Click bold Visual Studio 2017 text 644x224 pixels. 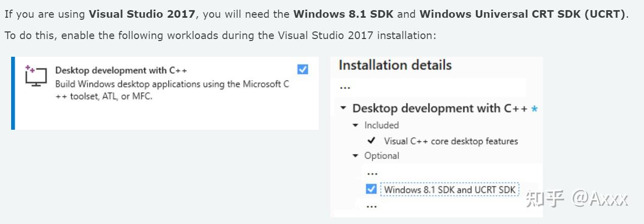click(x=142, y=14)
